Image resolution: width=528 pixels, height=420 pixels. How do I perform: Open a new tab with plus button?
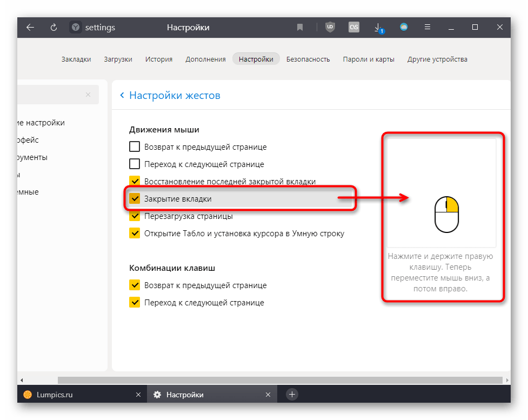(292, 395)
